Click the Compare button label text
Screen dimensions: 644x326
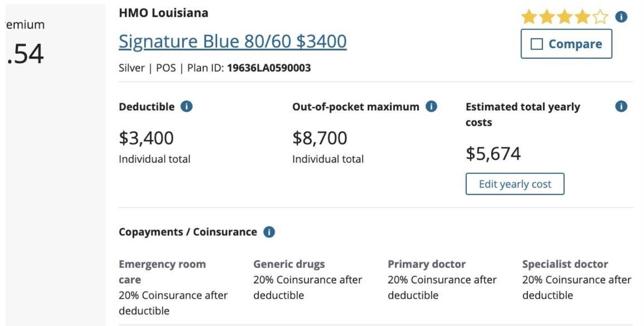[x=575, y=44]
